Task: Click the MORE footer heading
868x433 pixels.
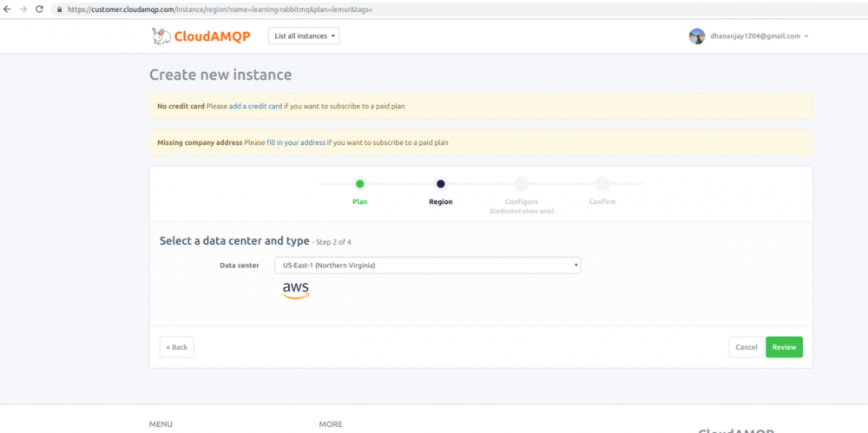Action: click(x=331, y=424)
